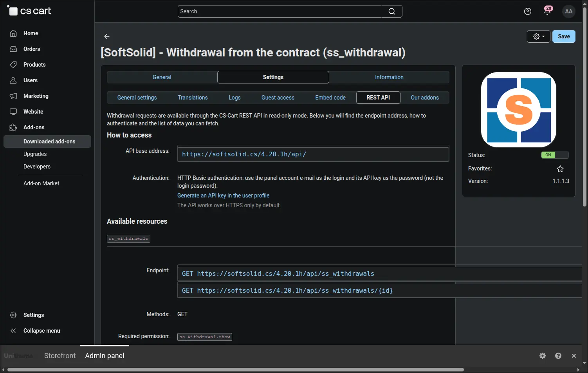588x373 pixels.
Task: Open Settings via the sidebar gear icon
Action: tap(13, 315)
